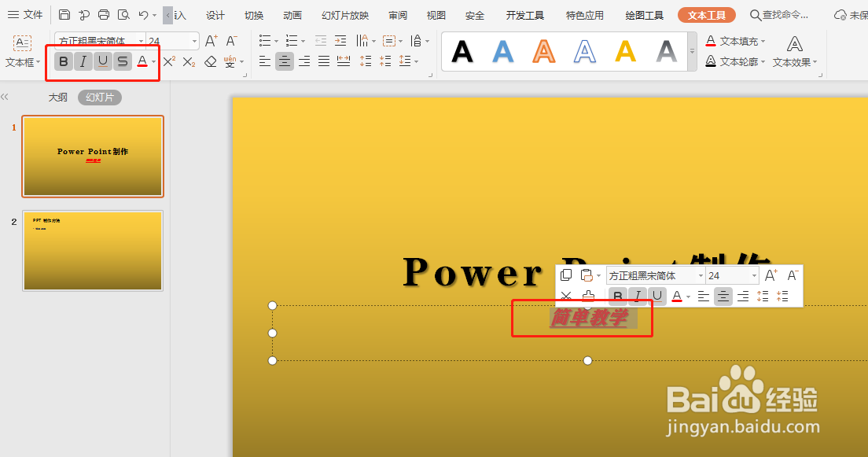Image resolution: width=868 pixels, height=457 pixels.
Task: Open Print Preview from the quick-access bar
Action: [x=123, y=15]
